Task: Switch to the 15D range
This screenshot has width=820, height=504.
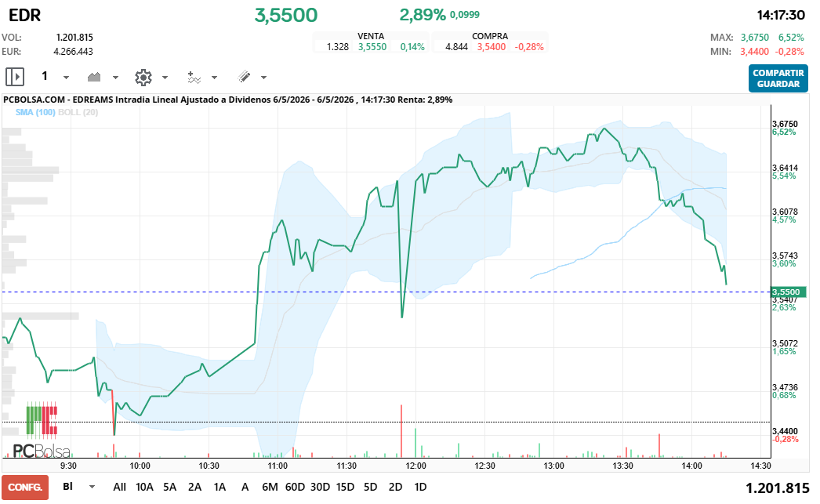Action: click(x=345, y=488)
